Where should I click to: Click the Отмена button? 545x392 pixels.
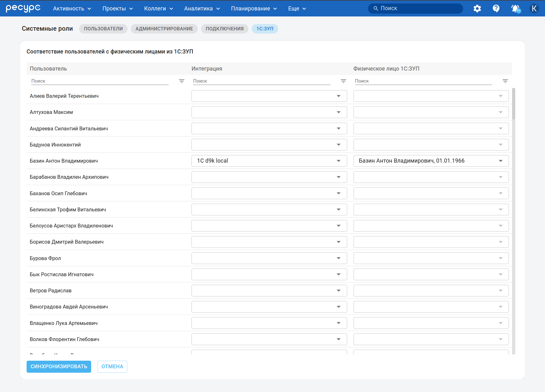coord(112,367)
